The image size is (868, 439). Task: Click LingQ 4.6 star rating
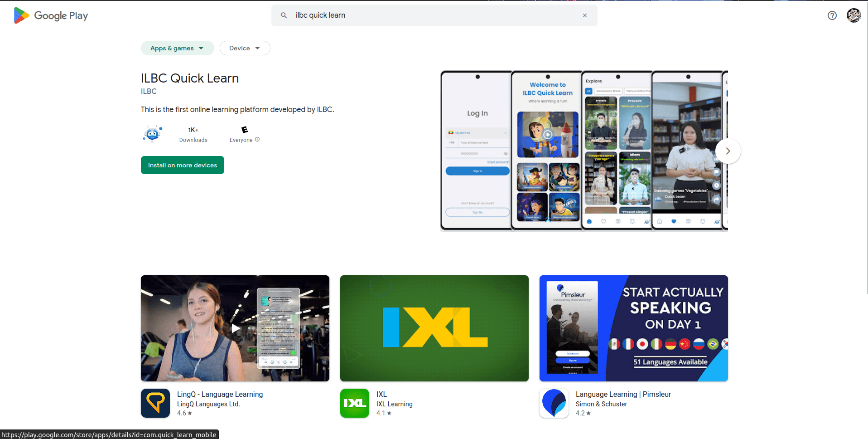[x=185, y=413]
